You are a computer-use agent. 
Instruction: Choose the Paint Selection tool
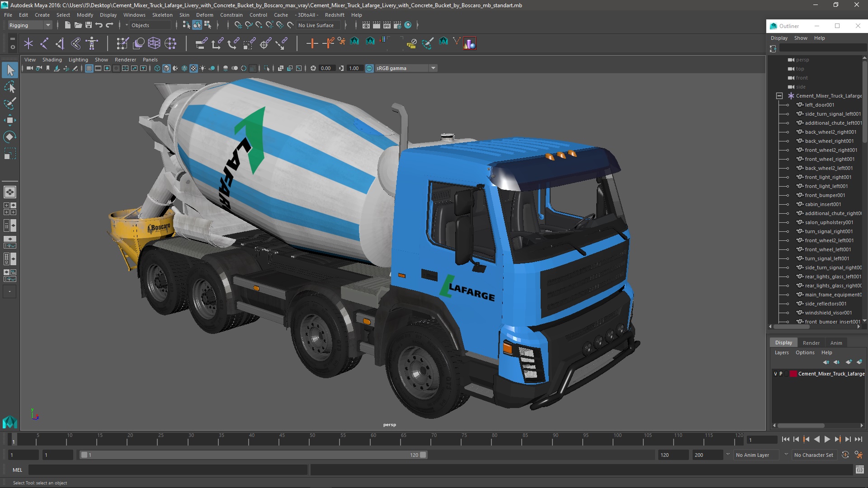10,103
